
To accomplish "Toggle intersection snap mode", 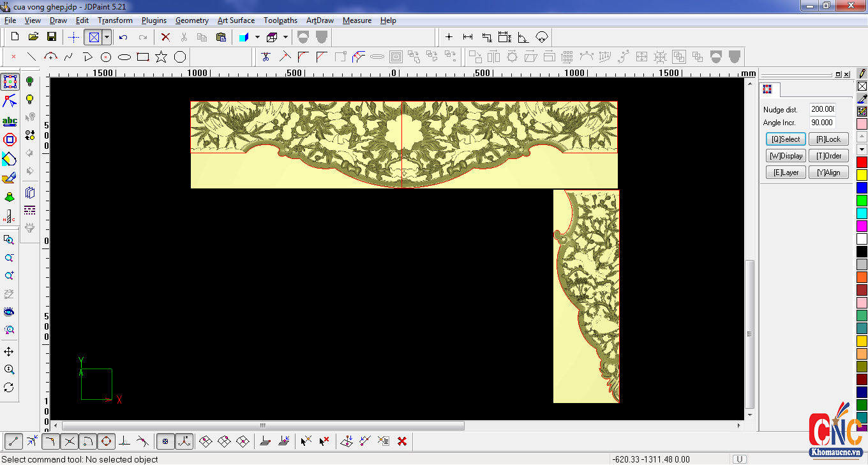I will [70, 441].
